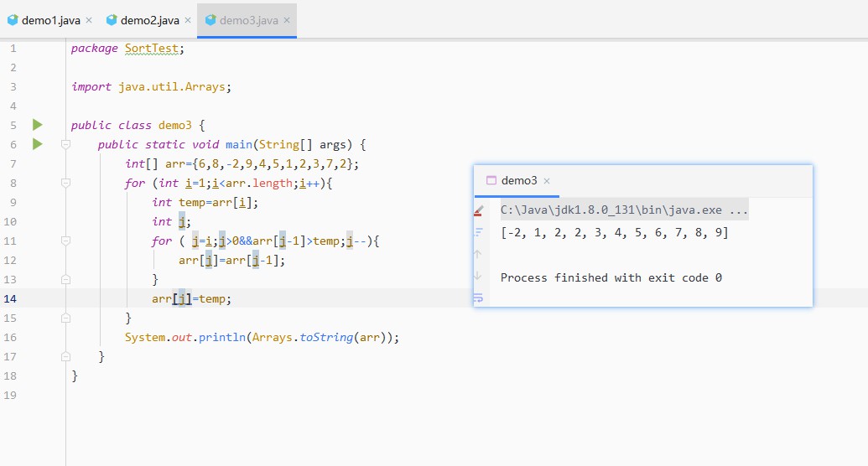Collapse the inner for loop fold at line 11

click(65, 241)
